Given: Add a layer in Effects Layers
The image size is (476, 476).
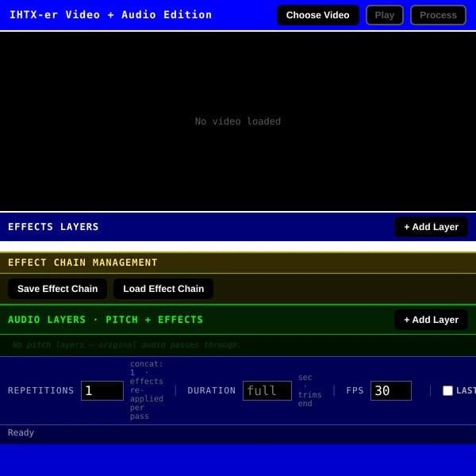Looking at the screenshot, I should pyautogui.click(x=431, y=227).
